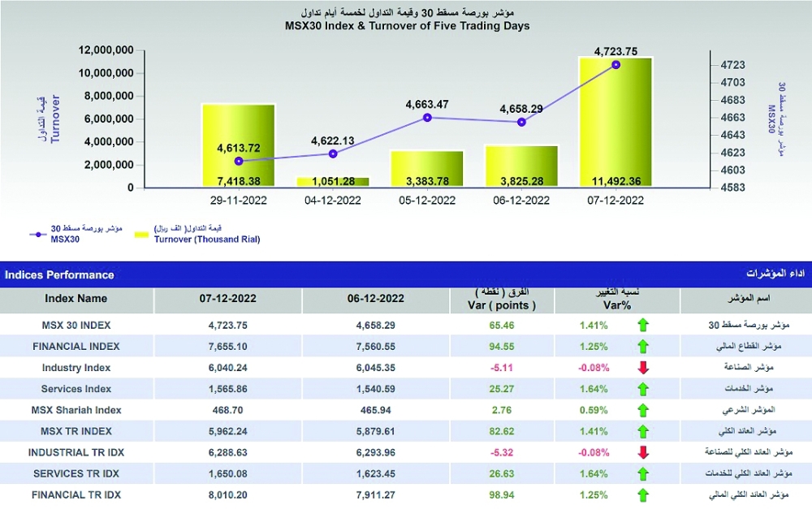
Task: Click the green up arrow for FINANCIAL TR IDX
Action: point(644,494)
